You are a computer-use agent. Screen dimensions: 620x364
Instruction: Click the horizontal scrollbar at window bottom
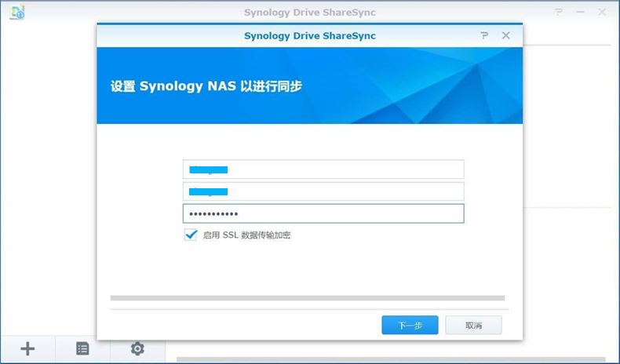[392, 360]
